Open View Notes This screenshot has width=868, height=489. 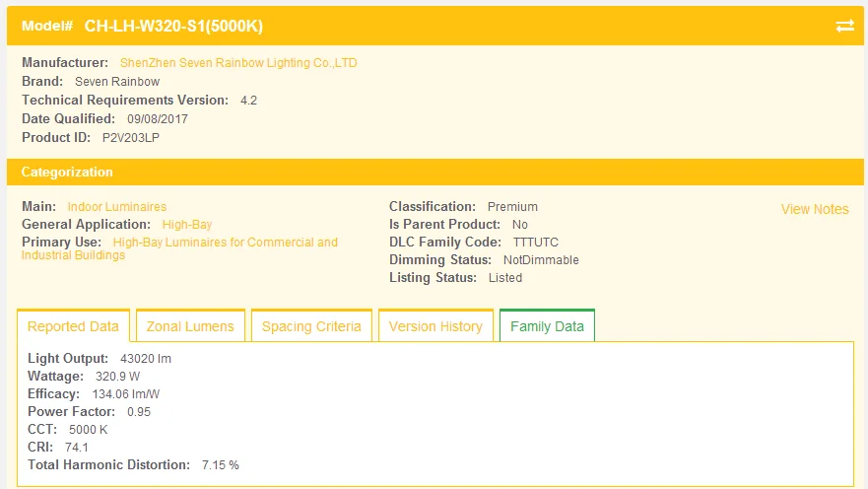(814, 209)
